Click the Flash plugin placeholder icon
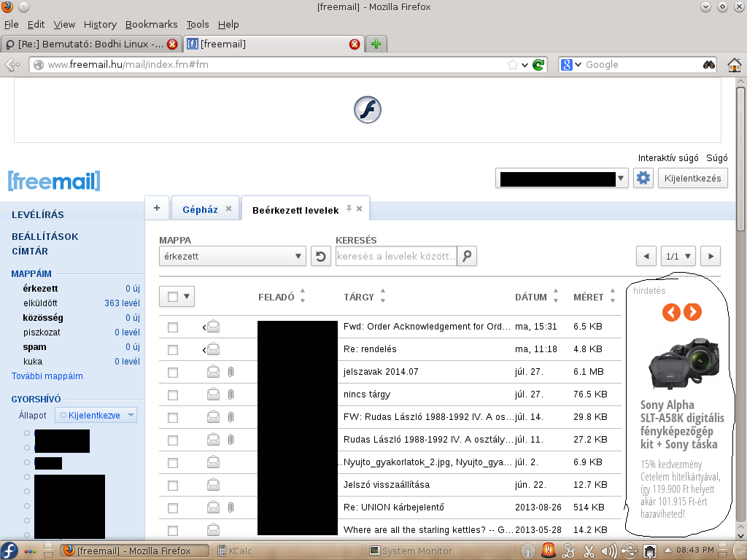Screen dimensions: 747x560 pos(368,110)
